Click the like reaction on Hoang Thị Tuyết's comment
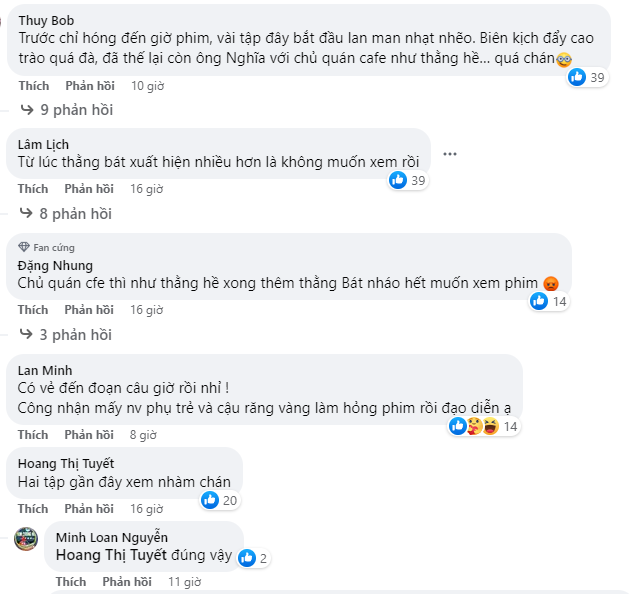The height and width of the screenshot is (594, 632). [x=209, y=500]
